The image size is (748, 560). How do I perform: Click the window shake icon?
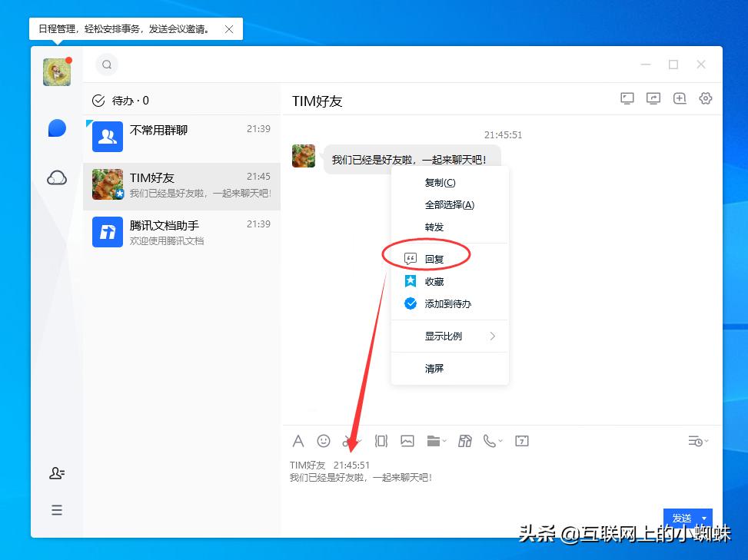tap(381, 442)
